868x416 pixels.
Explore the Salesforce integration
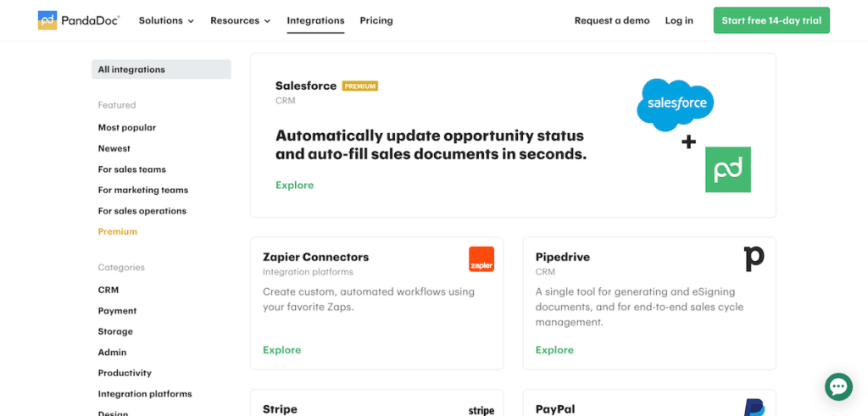[294, 185]
